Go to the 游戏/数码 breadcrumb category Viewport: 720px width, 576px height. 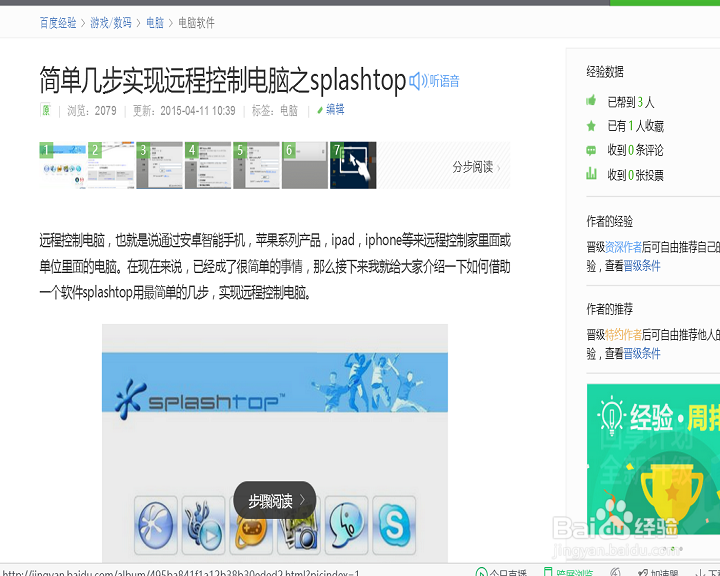coord(111,23)
